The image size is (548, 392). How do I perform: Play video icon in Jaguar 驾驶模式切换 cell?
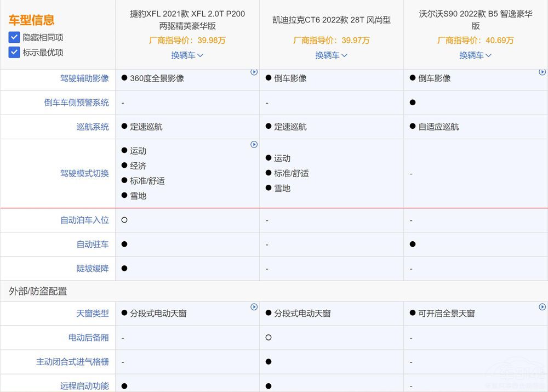254,145
